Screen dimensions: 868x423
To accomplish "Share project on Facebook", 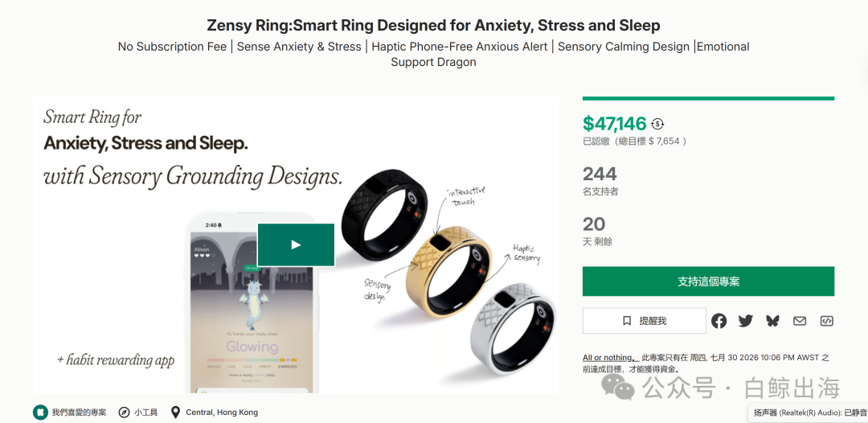I will [719, 321].
